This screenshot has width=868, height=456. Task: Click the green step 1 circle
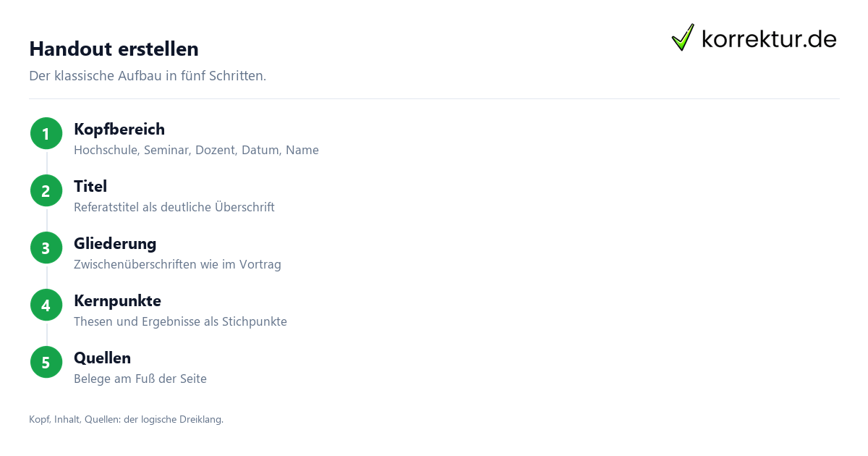(x=46, y=134)
